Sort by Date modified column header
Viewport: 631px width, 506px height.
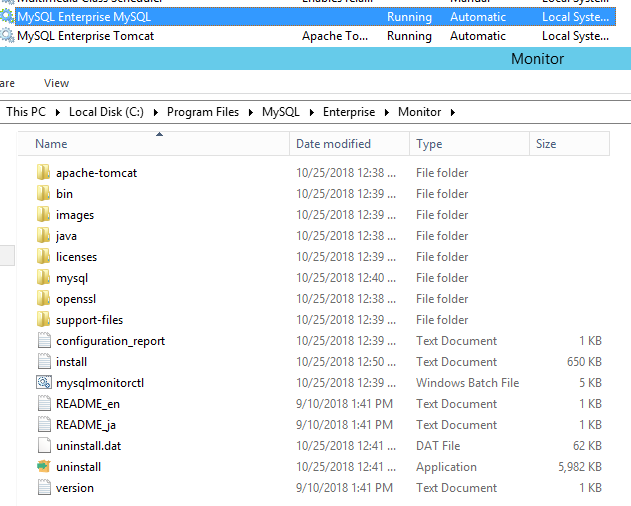[x=349, y=144]
